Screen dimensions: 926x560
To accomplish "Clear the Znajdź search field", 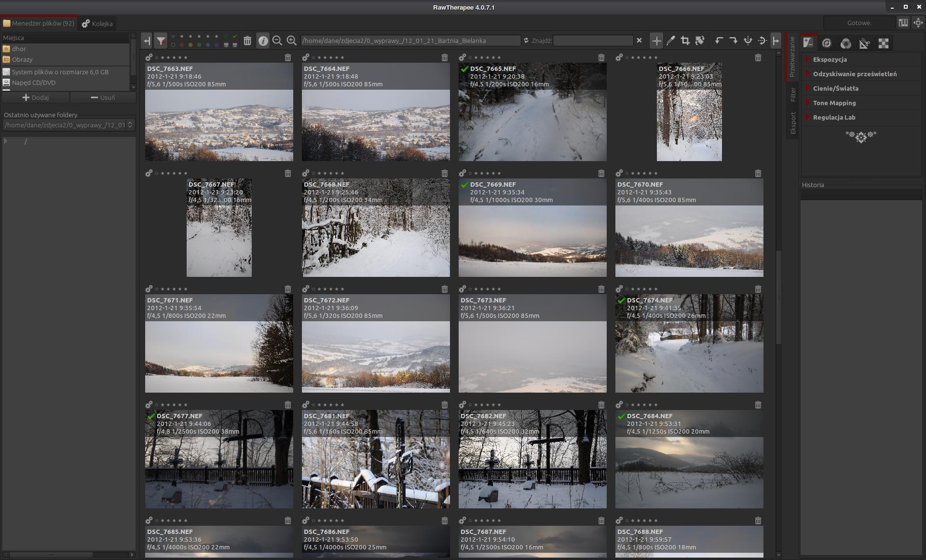I will (640, 41).
